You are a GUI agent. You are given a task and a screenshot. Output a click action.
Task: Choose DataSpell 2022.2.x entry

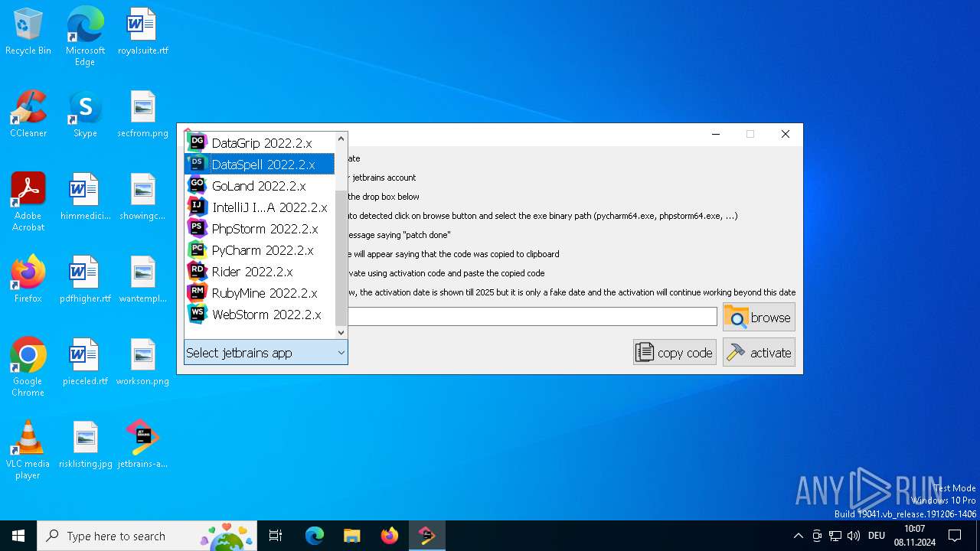coord(260,165)
